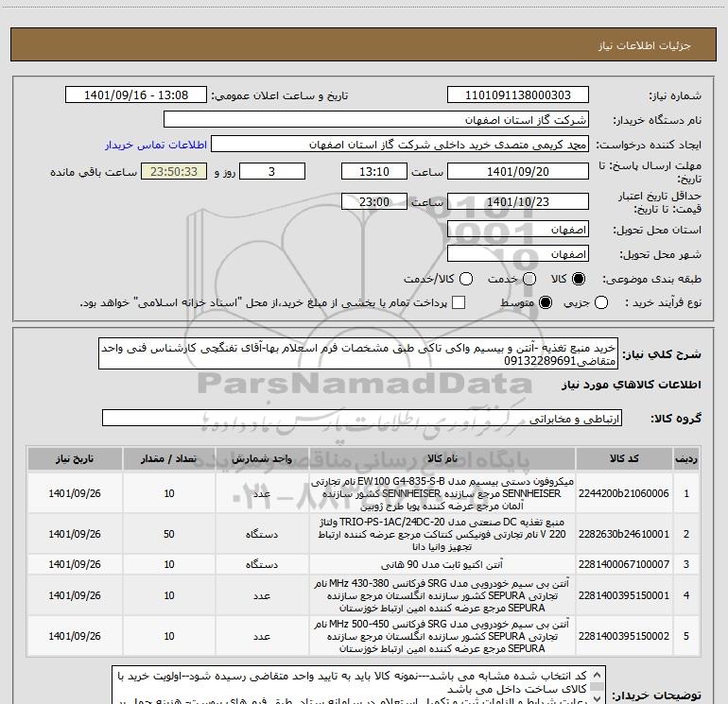728x704 pixels.
Task: Click the تعداد / مقدار column header
Action: [x=168, y=459]
